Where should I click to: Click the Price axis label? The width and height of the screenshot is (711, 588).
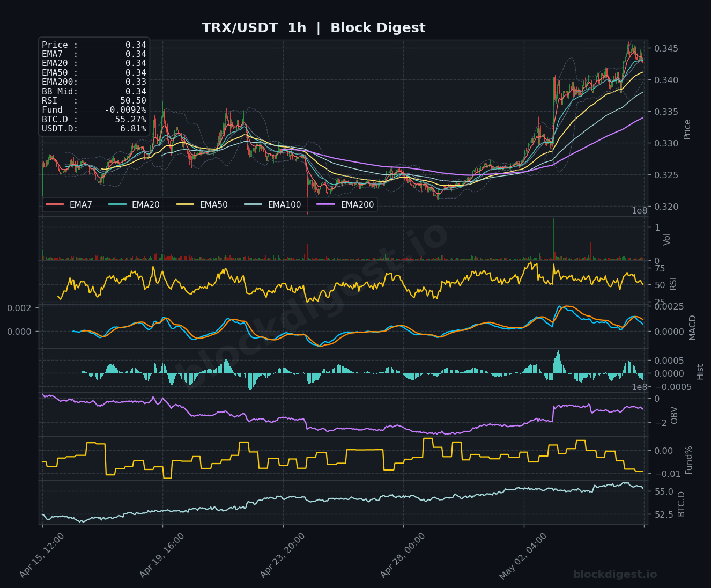(687, 129)
